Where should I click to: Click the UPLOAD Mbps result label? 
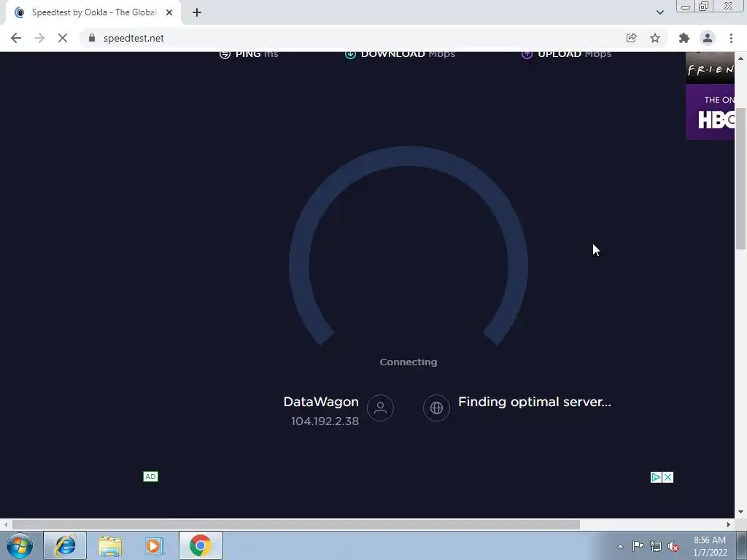coord(566,54)
